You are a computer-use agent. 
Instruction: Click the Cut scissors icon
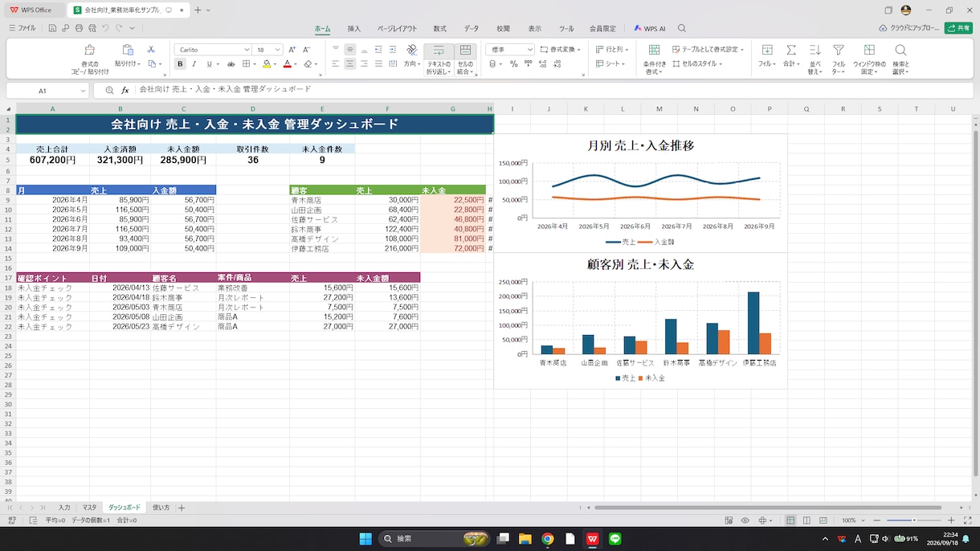150,50
